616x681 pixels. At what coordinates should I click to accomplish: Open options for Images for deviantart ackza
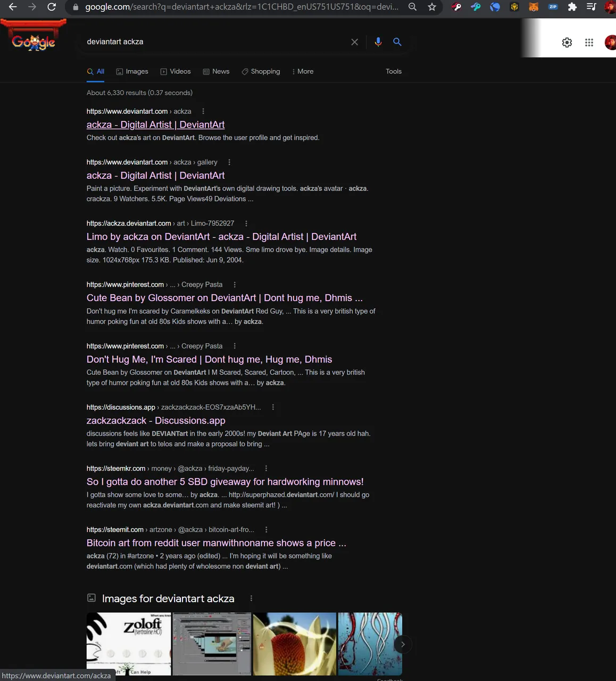point(251,598)
